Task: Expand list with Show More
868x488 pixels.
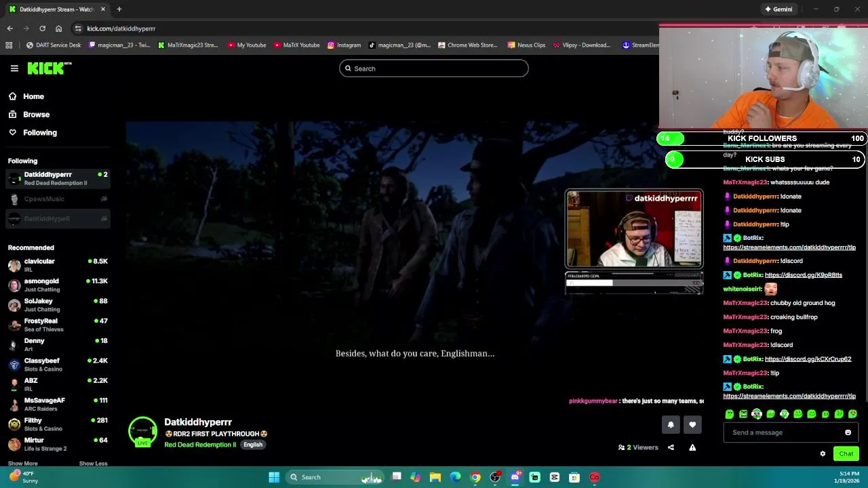Action: click(22, 464)
